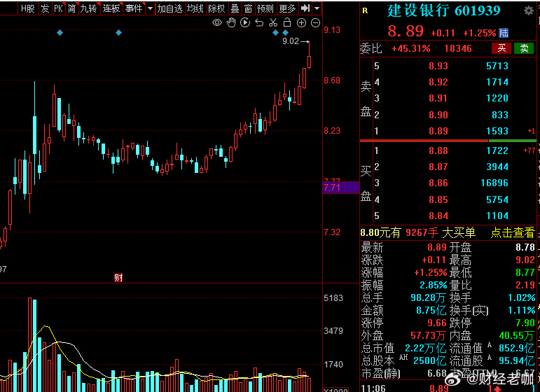
Task: Open the 除权 adjustment option
Action: coord(216,8)
